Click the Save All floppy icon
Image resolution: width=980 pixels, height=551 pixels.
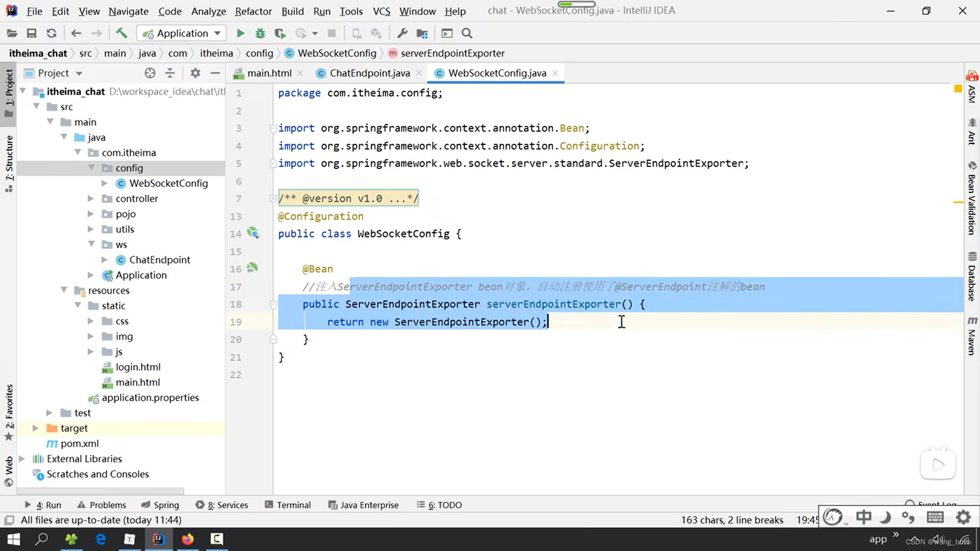coord(32,33)
